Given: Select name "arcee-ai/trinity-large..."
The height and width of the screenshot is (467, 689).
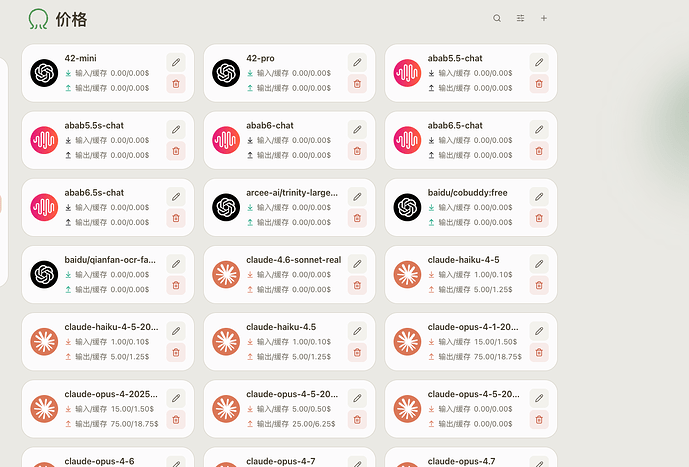Looking at the screenshot, I should coord(292,193).
